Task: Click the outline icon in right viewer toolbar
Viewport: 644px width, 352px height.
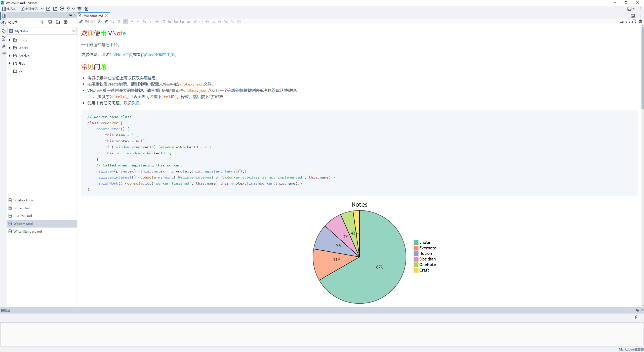Action: click(622, 21)
